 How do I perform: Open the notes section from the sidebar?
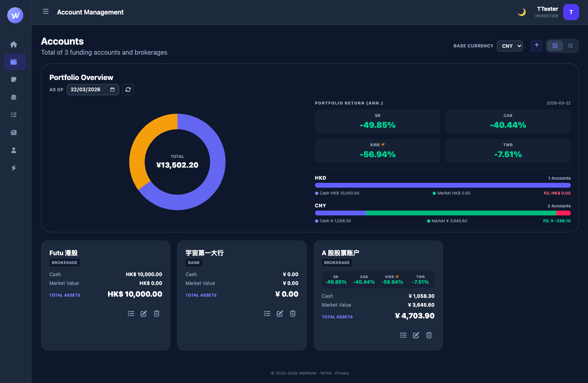[14, 80]
